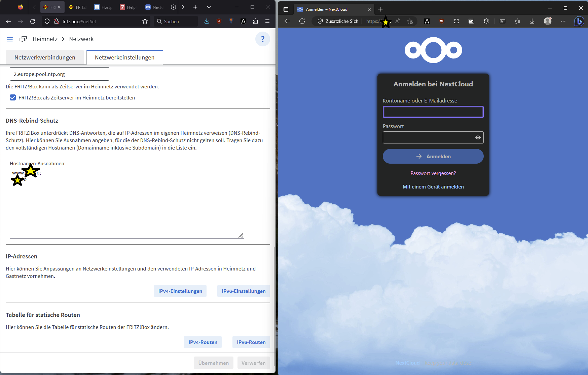Click the Anmelden login button
588x375 pixels.
[433, 156]
